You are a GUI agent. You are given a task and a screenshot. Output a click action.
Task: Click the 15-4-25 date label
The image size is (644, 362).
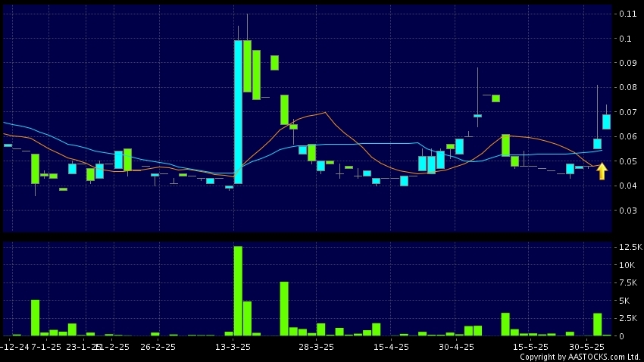click(x=391, y=347)
